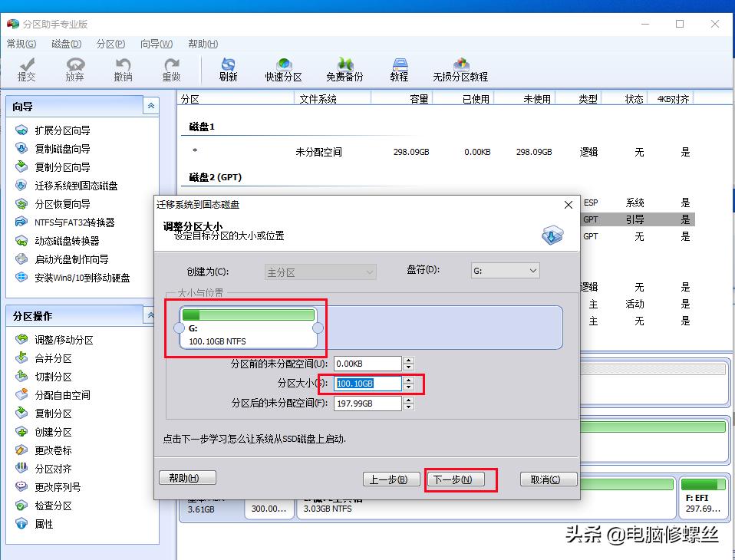This screenshot has width=735, height=560.
Task: Click the 放弃 (Discard) toolbar icon
Action: pos(74,69)
